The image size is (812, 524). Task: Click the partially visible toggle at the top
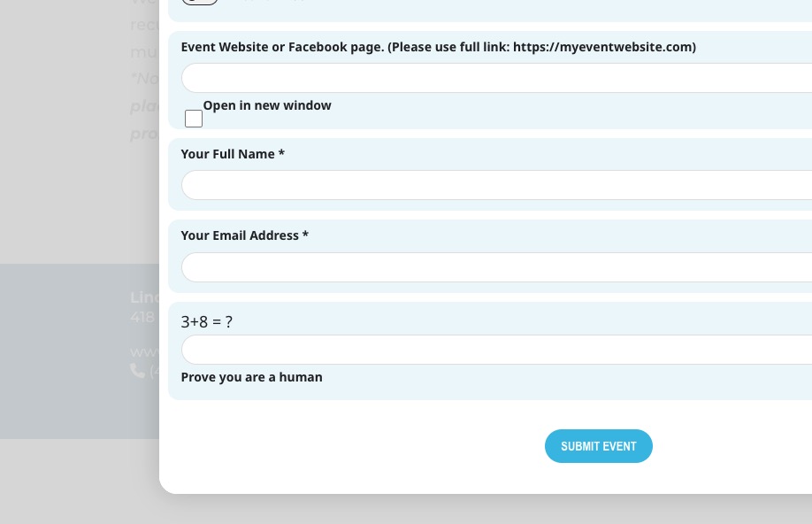coord(200,2)
